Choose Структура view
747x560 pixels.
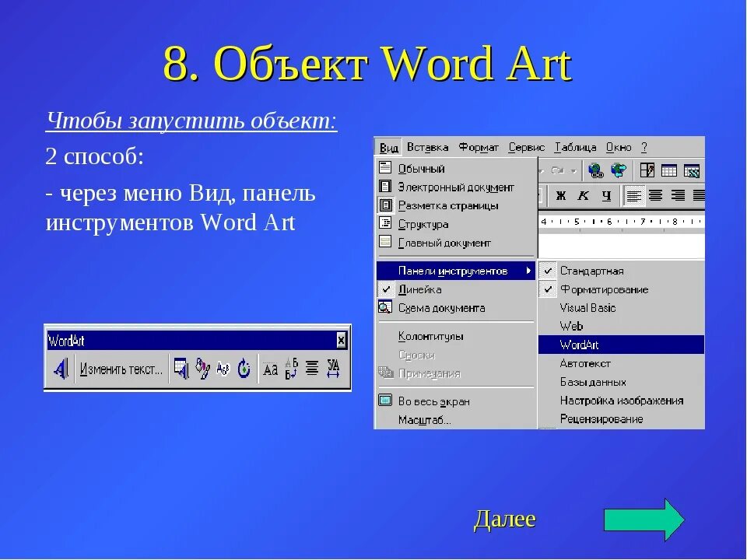coord(456,224)
